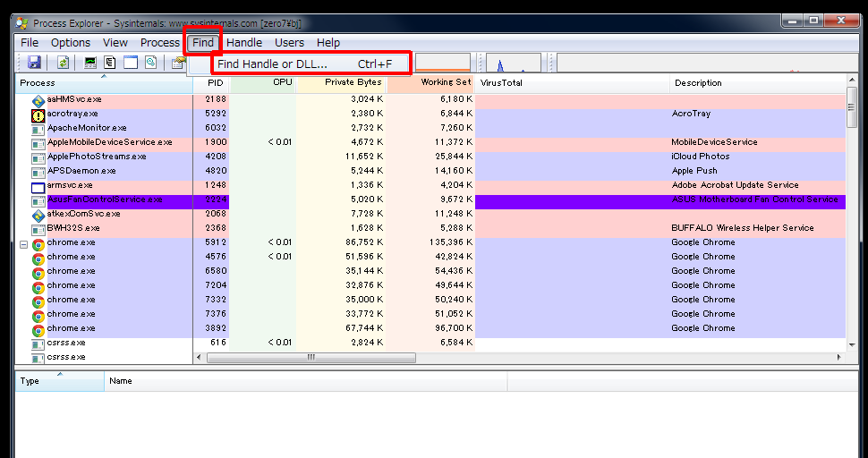The width and height of the screenshot is (868, 458).
Task: Click the DLL/handle view toolbar icon
Action: click(150, 63)
